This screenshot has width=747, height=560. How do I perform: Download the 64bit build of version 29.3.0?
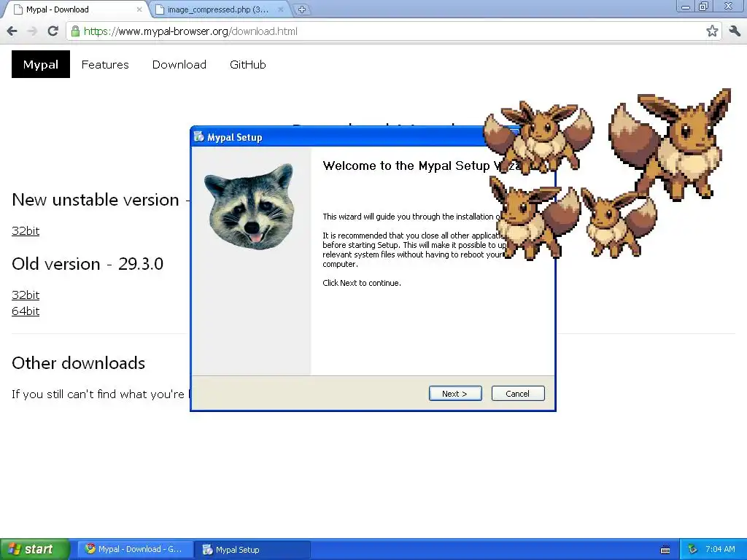pos(26,311)
